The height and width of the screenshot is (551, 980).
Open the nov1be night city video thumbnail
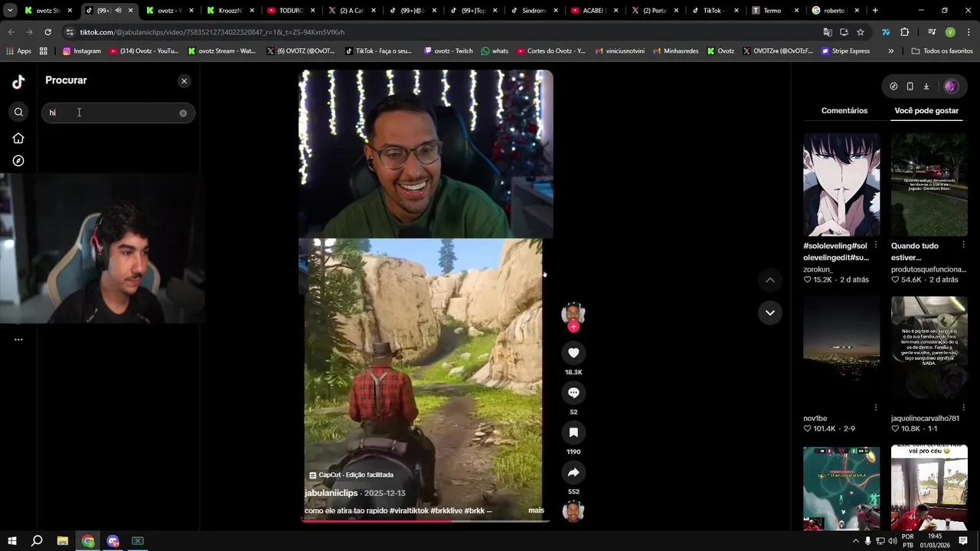pyautogui.click(x=841, y=348)
